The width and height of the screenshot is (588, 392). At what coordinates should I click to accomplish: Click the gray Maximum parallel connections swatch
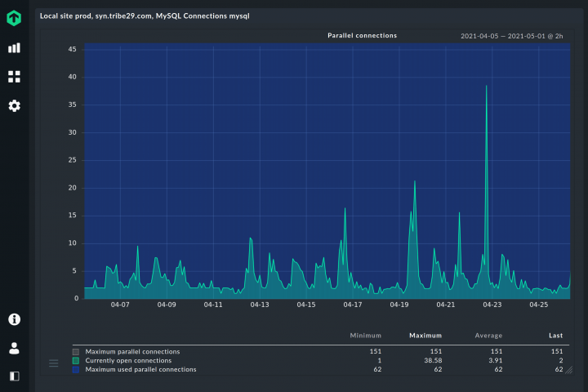point(76,352)
